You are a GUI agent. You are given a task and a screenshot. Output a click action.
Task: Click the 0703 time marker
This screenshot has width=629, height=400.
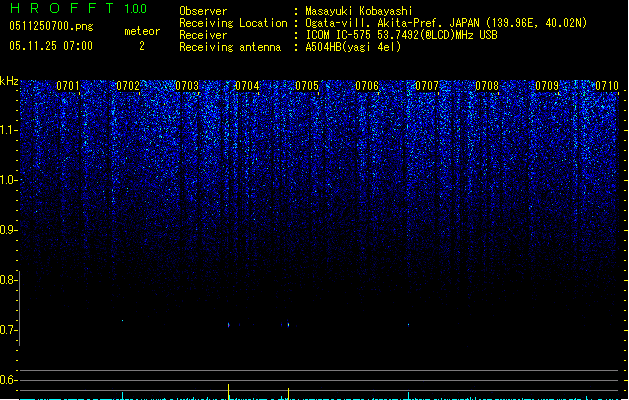click(187, 86)
